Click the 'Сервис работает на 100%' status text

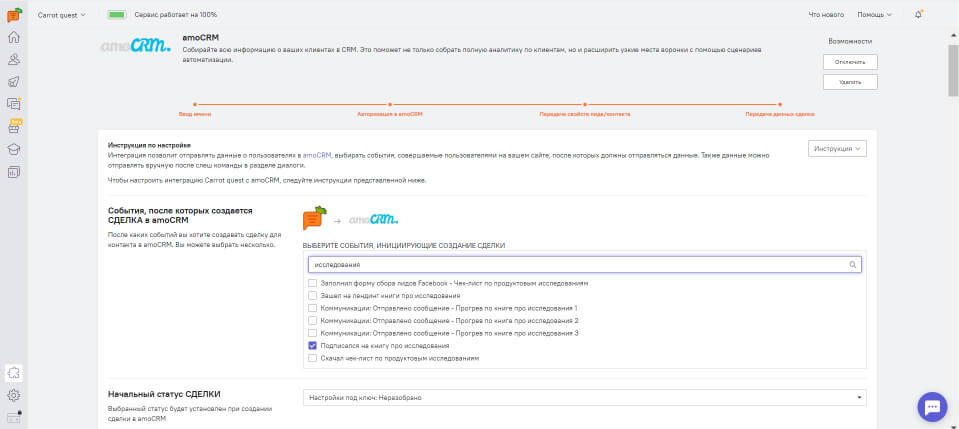tap(176, 15)
